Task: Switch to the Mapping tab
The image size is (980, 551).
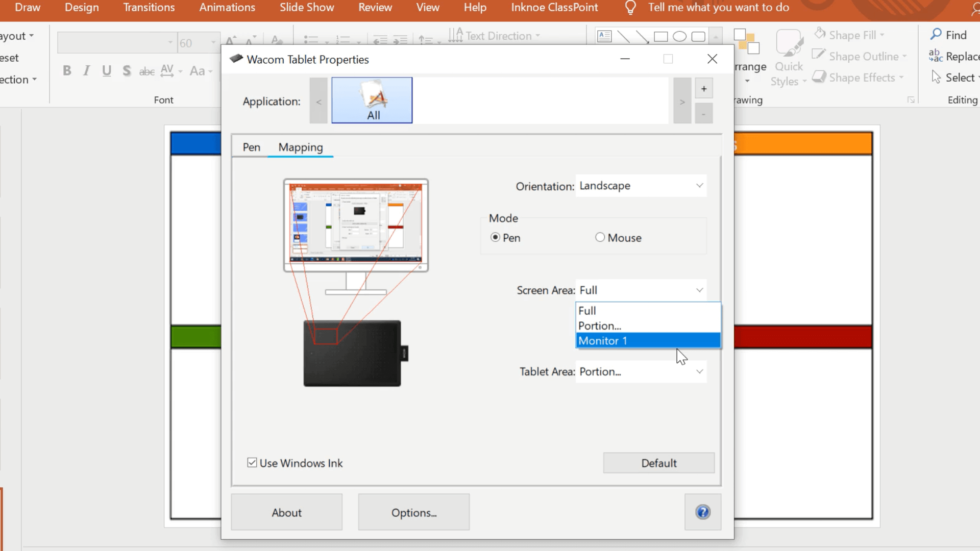Action: coord(301,147)
